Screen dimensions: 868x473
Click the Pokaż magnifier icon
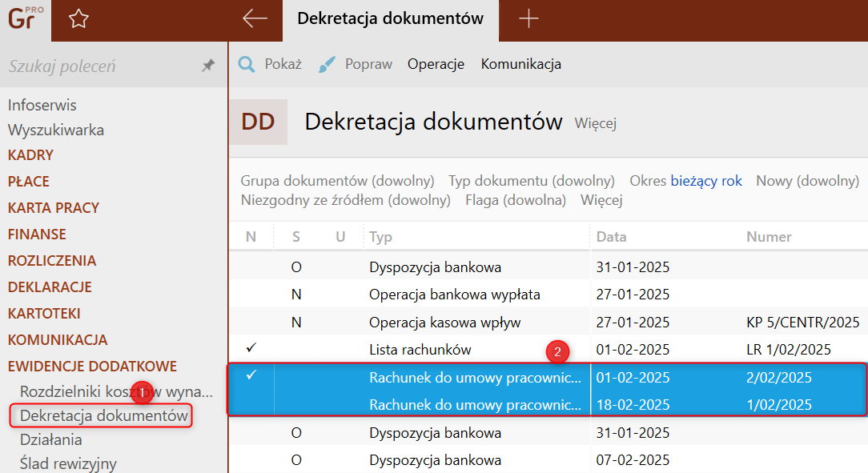247,65
